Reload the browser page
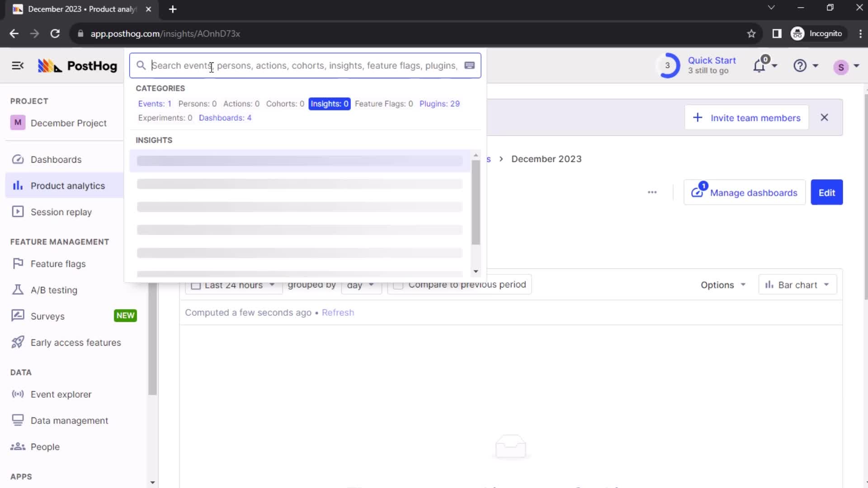 [55, 34]
